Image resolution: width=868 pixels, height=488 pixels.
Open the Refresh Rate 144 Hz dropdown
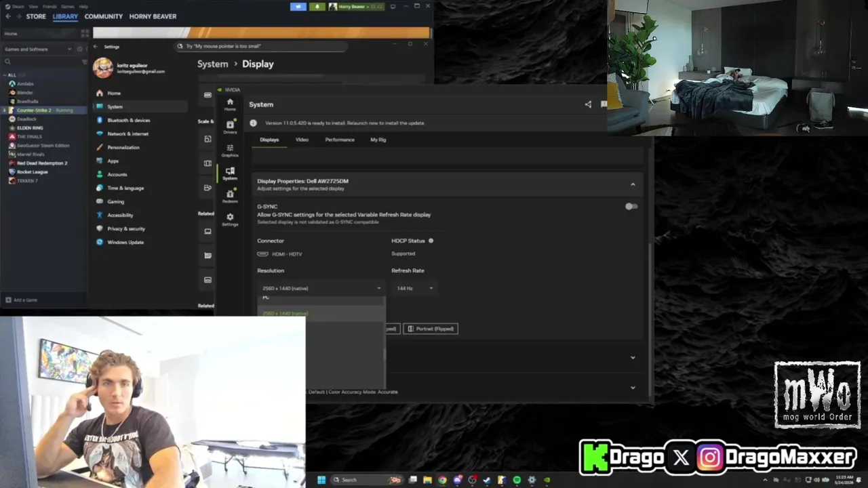pyautogui.click(x=414, y=288)
